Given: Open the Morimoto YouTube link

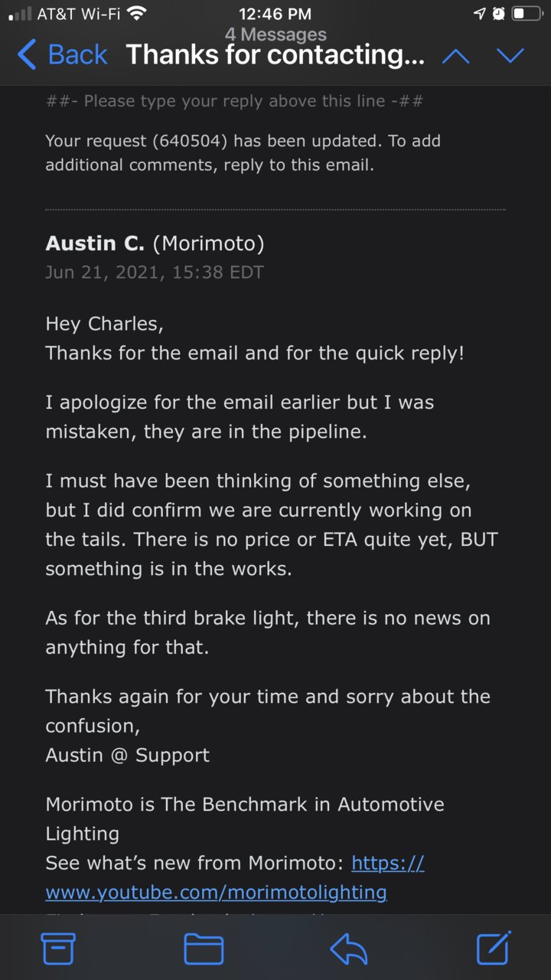Looking at the screenshot, I should (235, 877).
